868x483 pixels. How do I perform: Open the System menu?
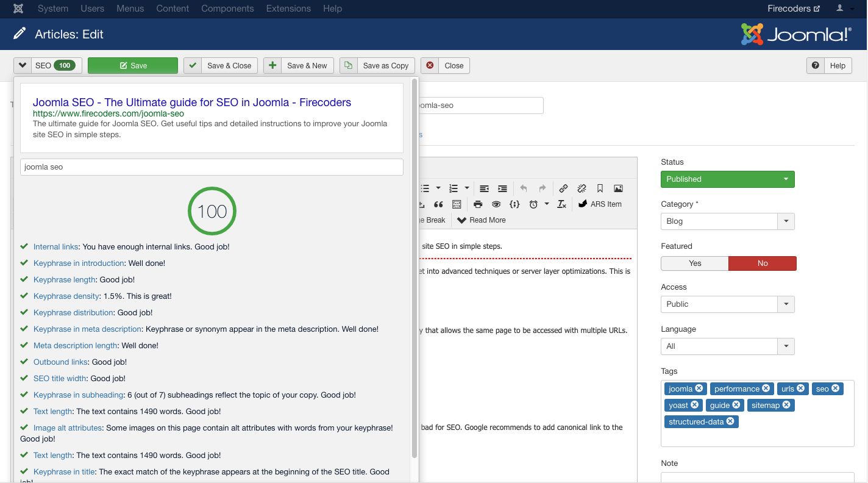[53, 9]
